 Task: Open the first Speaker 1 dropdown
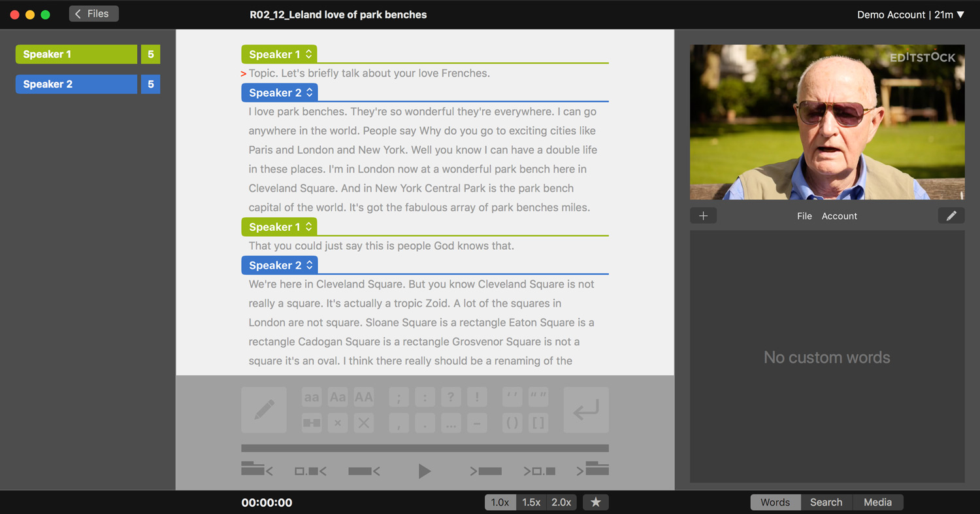click(x=280, y=54)
